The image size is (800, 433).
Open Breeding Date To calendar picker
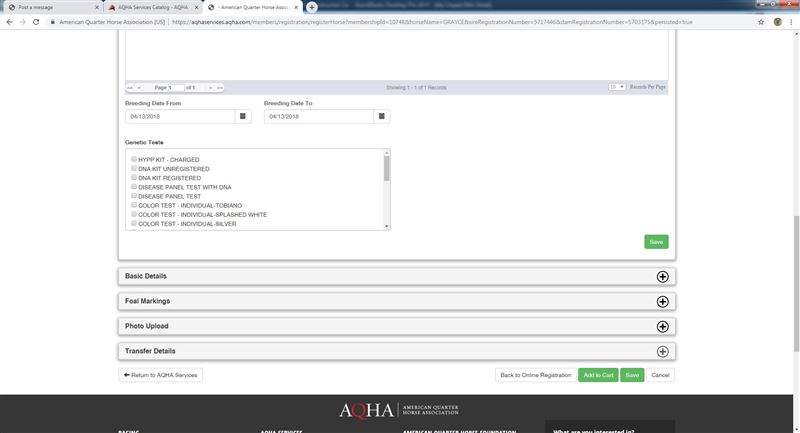tap(382, 116)
